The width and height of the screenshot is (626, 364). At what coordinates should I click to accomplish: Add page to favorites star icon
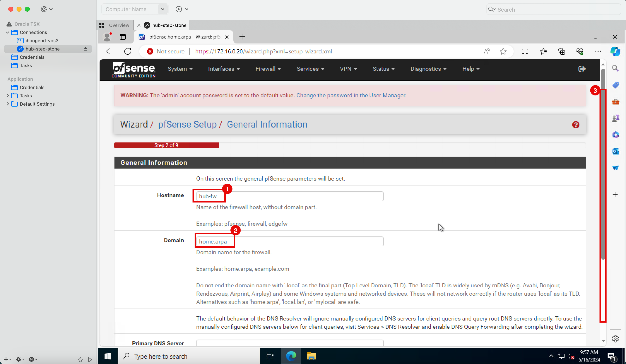[503, 51]
